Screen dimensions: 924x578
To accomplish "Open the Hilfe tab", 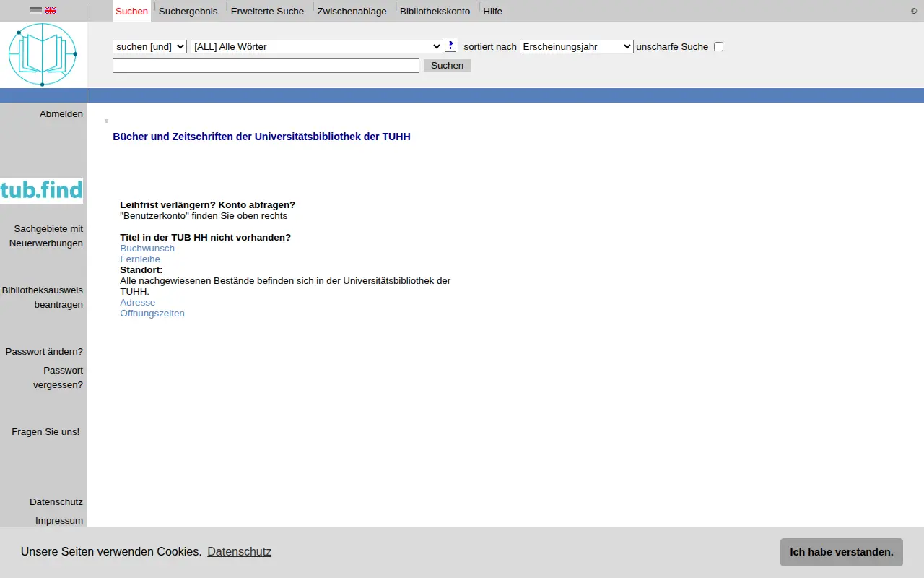I will click(492, 11).
